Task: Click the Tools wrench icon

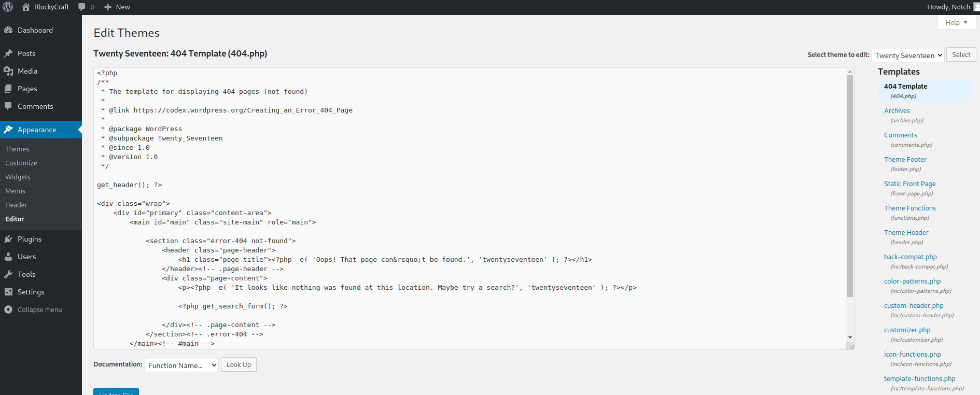Action: pyautogui.click(x=8, y=274)
